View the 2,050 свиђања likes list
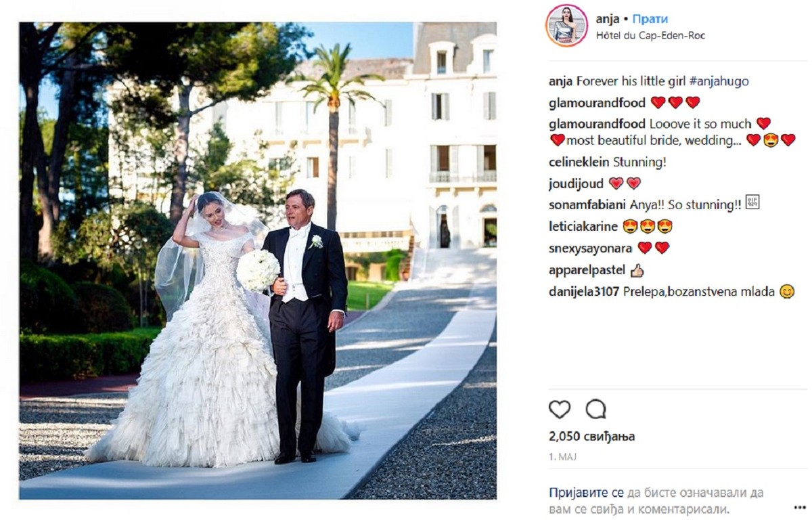 tap(591, 437)
